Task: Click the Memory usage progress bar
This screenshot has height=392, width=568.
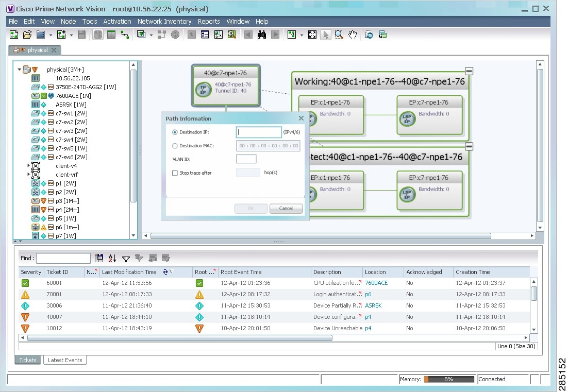Action: 449,379
